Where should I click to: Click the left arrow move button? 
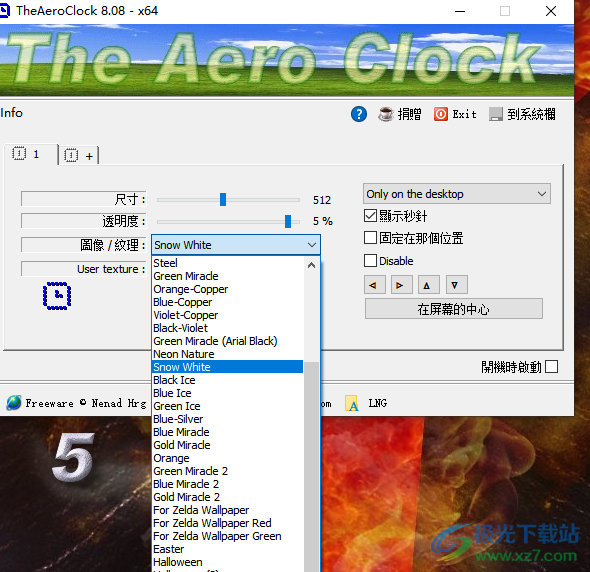pos(375,285)
